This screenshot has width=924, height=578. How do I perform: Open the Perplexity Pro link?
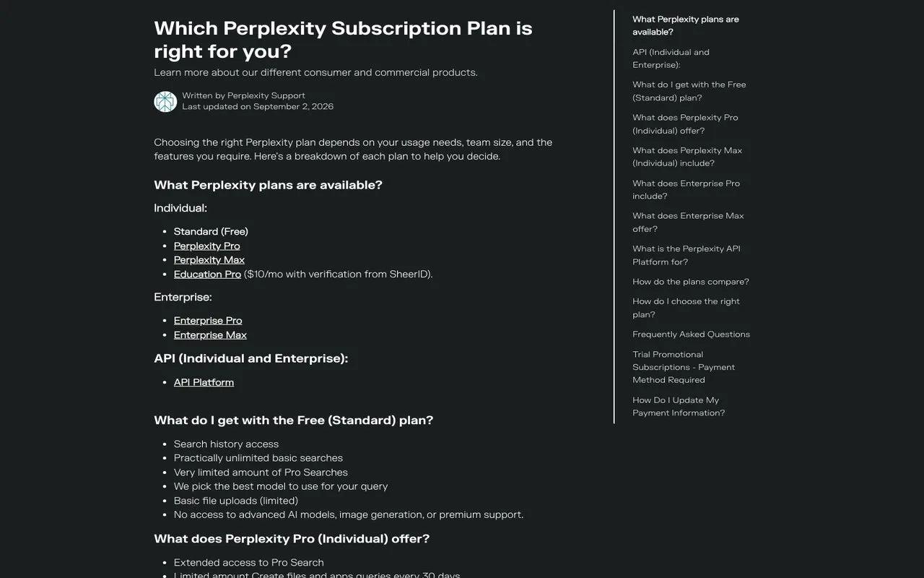[x=206, y=246]
